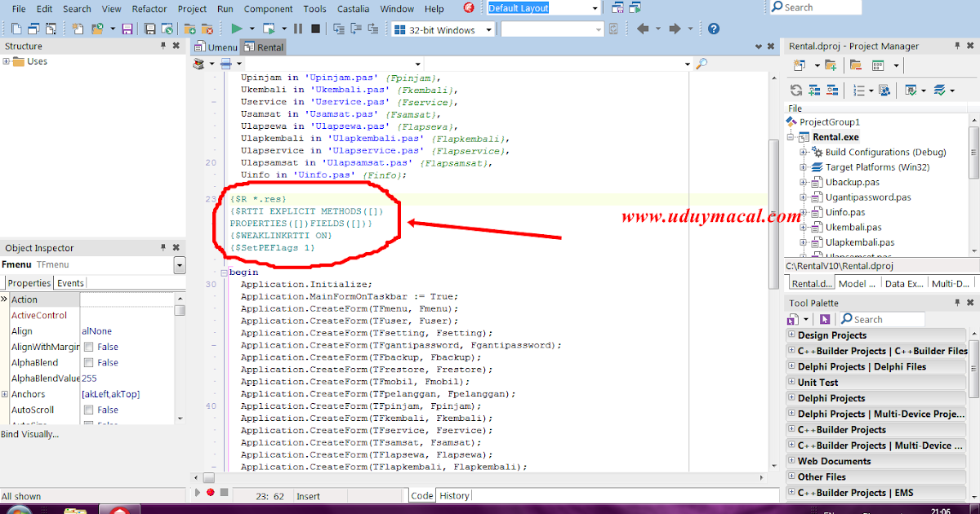Click the Action property row
This screenshot has width=980, height=514.
coord(92,299)
